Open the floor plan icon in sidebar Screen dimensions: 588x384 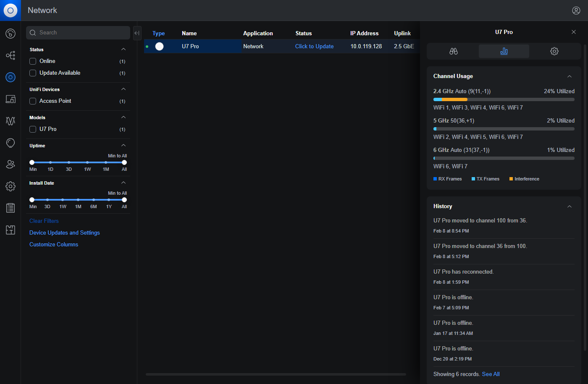(x=10, y=230)
